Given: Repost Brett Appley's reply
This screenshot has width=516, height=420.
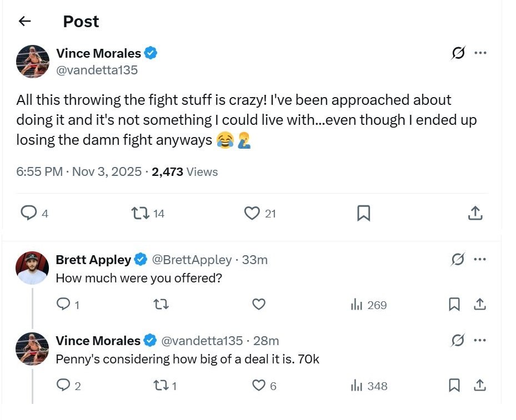Looking at the screenshot, I should 161,305.
